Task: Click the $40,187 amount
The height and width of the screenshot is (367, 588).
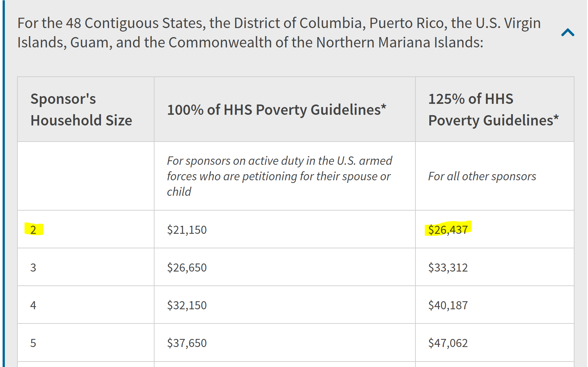Action: [448, 305]
